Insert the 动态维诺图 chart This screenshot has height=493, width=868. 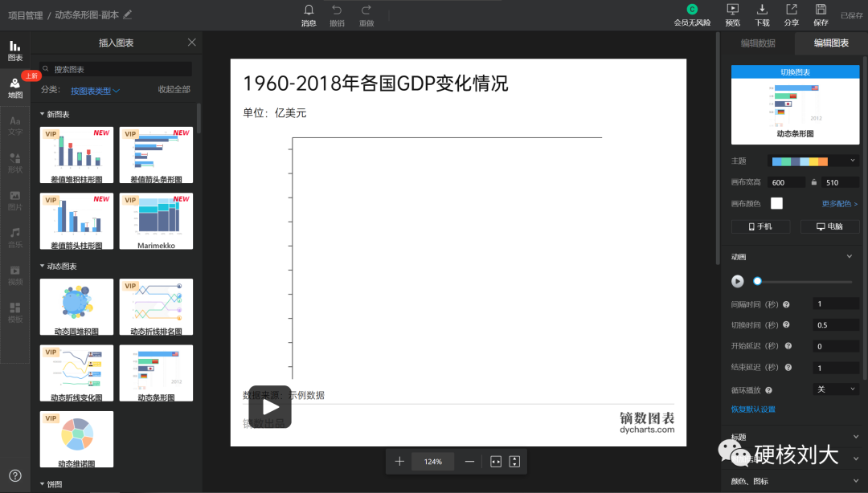pyautogui.click(x=76, y=439)
